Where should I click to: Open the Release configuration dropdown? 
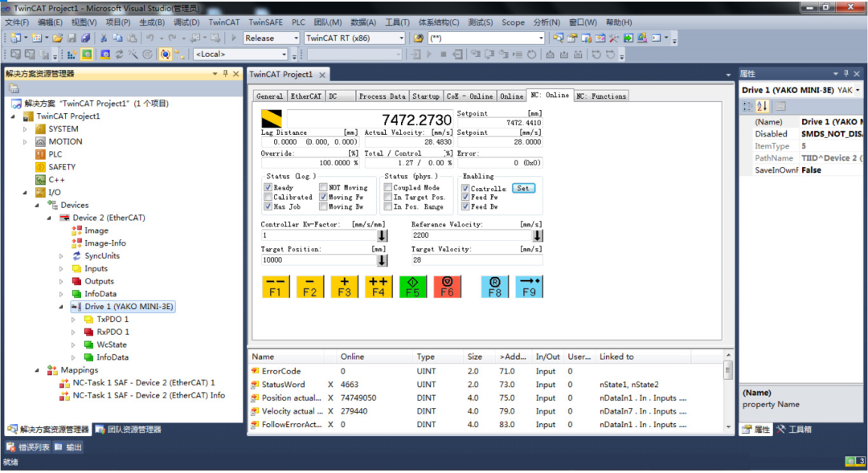coord(296,38)
